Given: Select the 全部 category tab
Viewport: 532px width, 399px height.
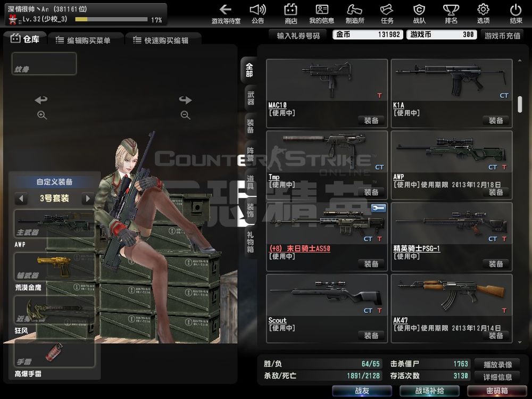Looking at the screenshot, I should click(249, 70).
